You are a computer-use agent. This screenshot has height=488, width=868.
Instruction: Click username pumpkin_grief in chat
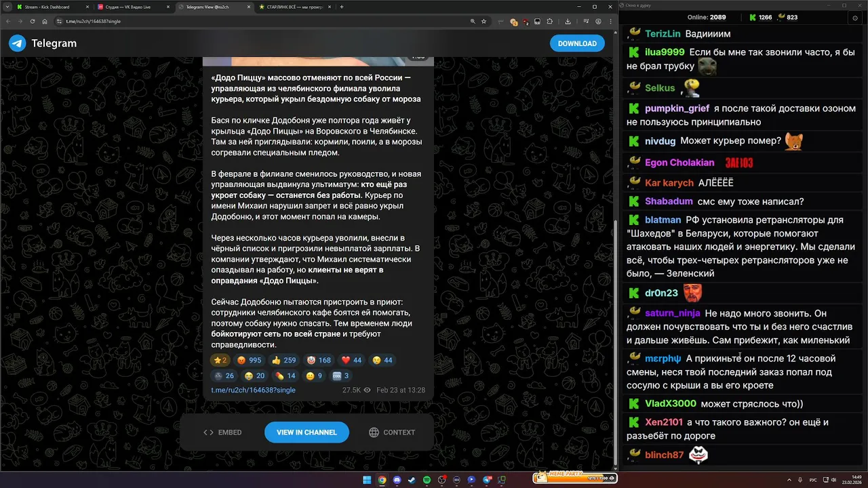point(677,108)
